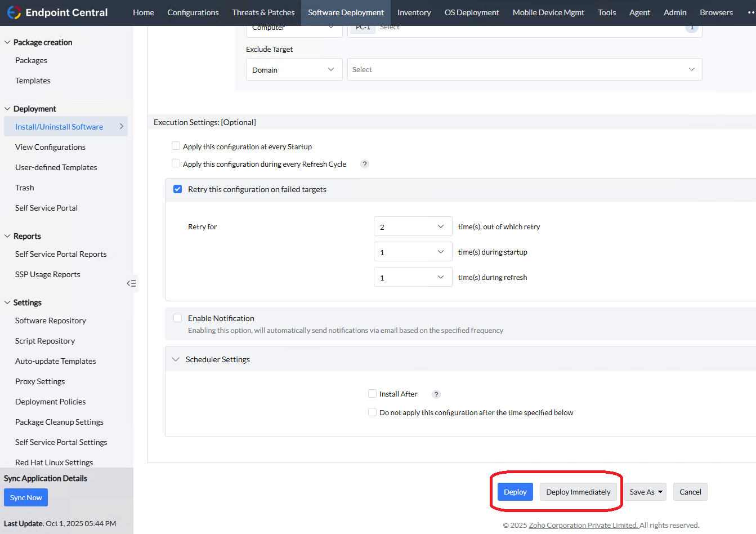Viewport: 756px width, 534px height.
Task: Collapse the Reports section chevron
Action: 7,236
